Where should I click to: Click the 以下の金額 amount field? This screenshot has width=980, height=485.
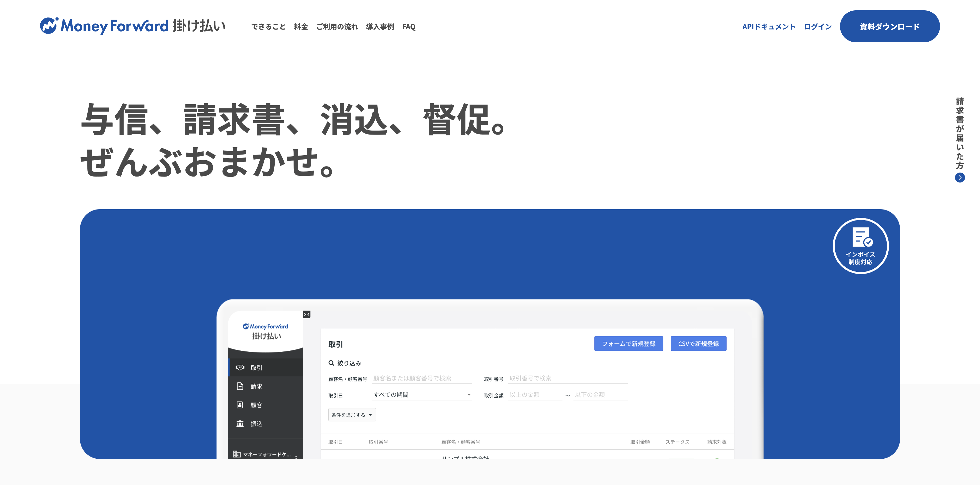coord(600,394)
